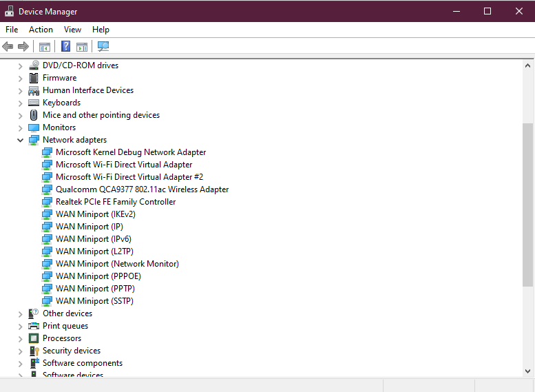Viewport: 535px width, 392px height.
Task: Click icon of WAN Miniport (PPPOE)
Action: pyautogui.click(x=47, y=276)
